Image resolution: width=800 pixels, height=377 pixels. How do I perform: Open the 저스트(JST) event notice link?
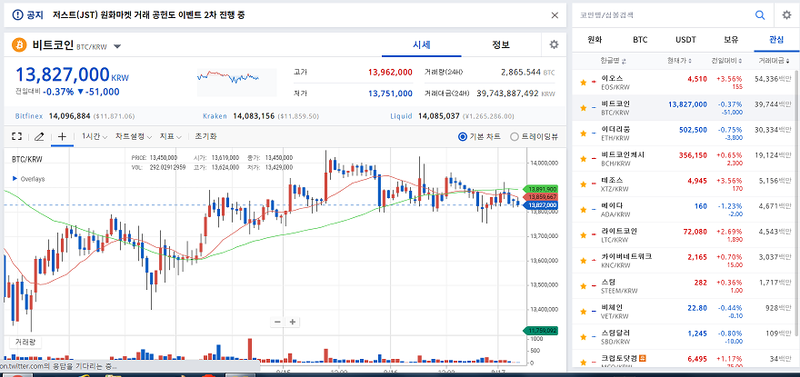(148, 15)
